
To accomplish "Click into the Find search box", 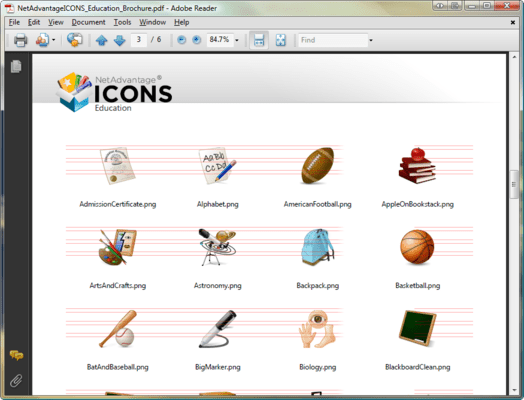I will 333,40.
